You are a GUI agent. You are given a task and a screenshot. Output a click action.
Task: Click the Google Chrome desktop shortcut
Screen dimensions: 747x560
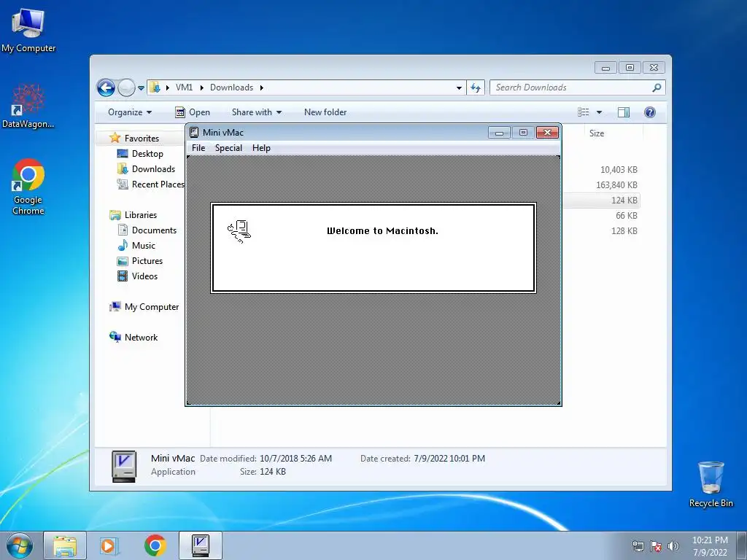coord(28,187)
